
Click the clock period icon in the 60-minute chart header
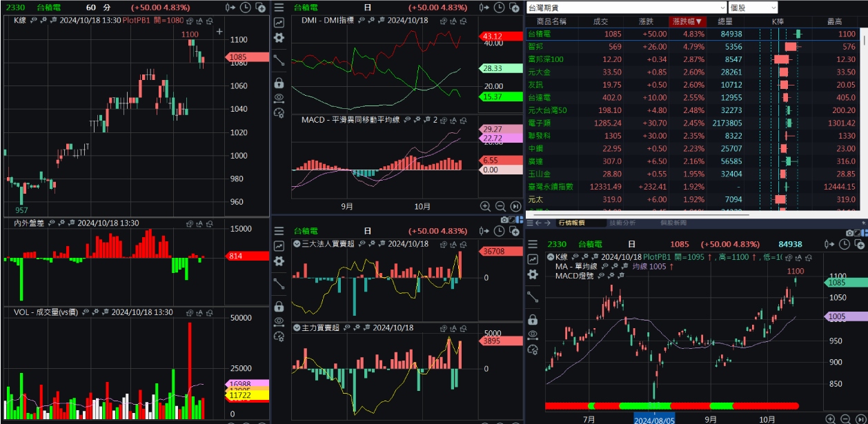246,7
